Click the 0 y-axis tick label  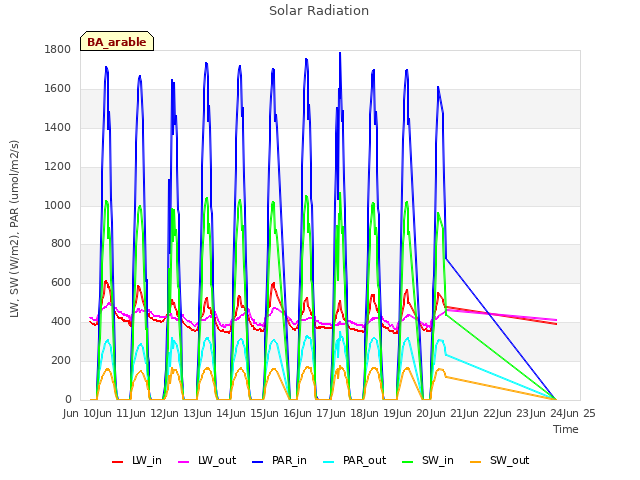point(68,399)
